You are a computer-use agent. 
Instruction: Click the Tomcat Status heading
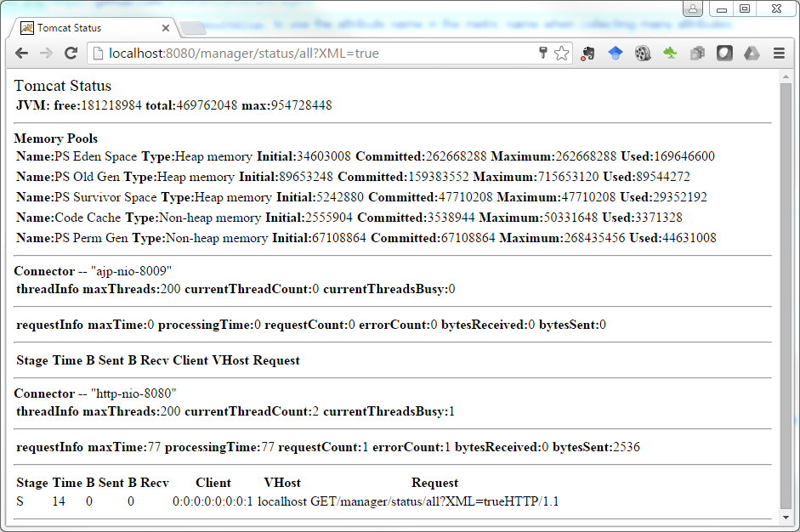[x=62, y=86]
